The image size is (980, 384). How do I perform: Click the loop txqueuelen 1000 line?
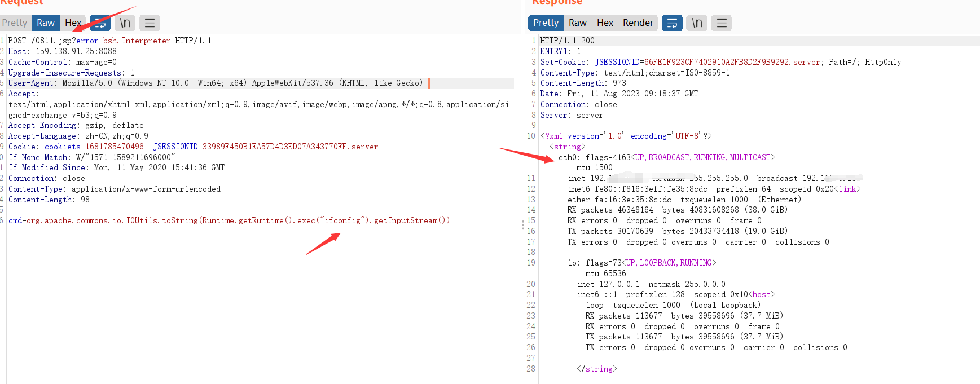(x=673, y=305)
